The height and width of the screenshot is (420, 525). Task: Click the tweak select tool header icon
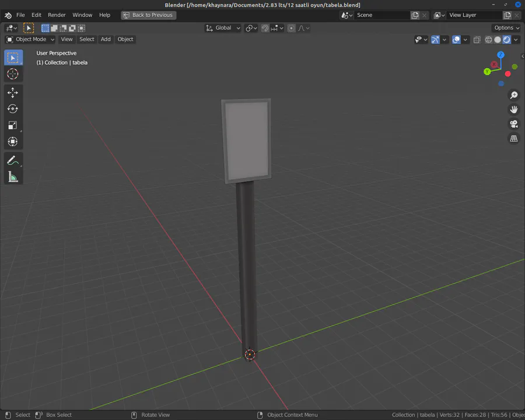point(29,28)
